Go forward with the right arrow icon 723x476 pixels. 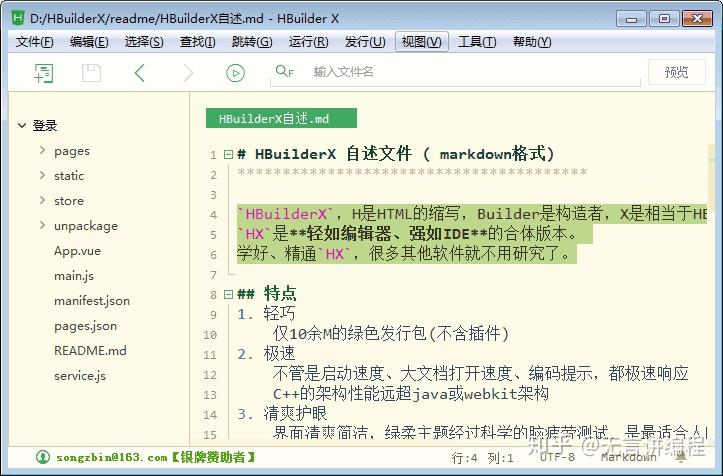[188, 73]
